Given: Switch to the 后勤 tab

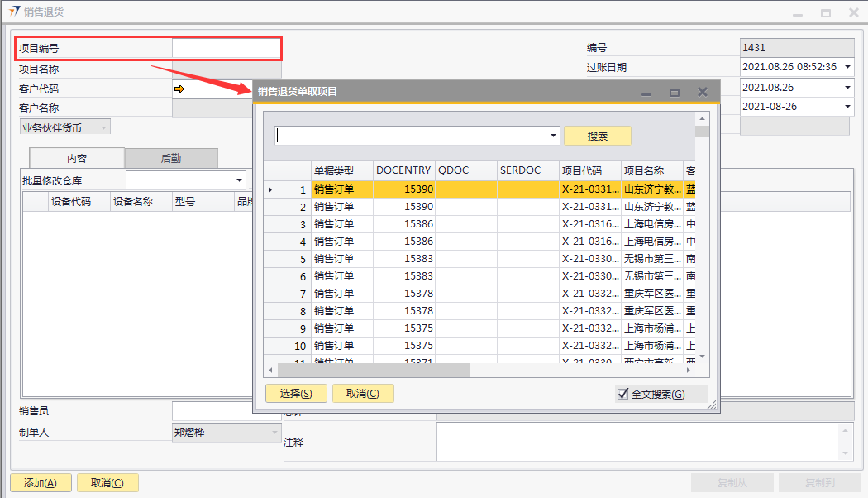Looking at the screenshot, I should tap(171, 158).
